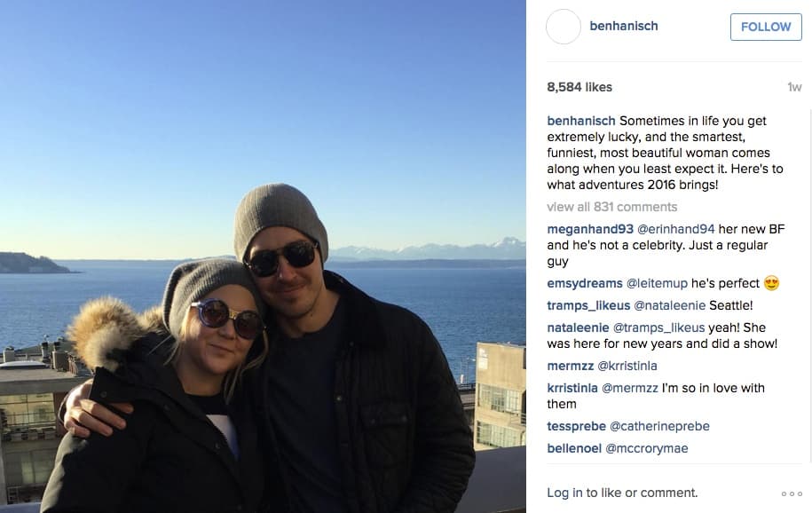Click the comments panel scrollbar

810,285
